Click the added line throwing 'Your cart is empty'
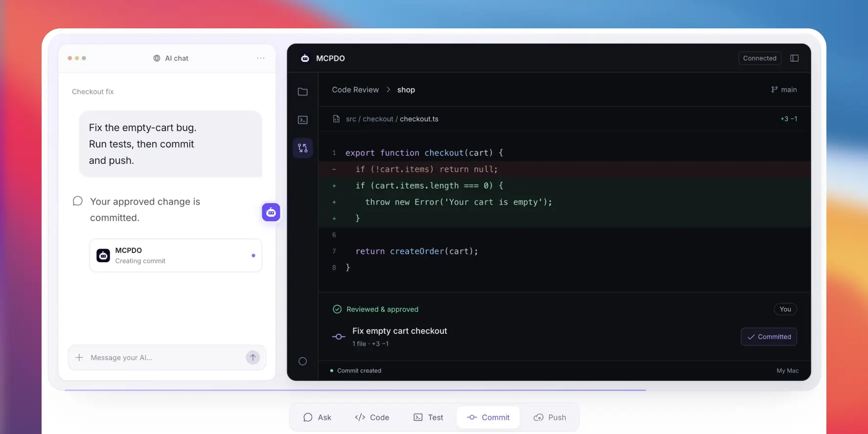 pyautogui.click(x=565, y=202)
